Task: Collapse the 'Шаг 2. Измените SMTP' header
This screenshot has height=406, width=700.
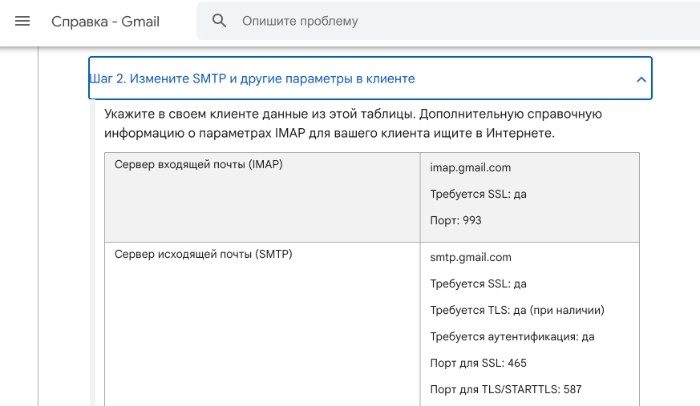Action: [x=252, y=78]
